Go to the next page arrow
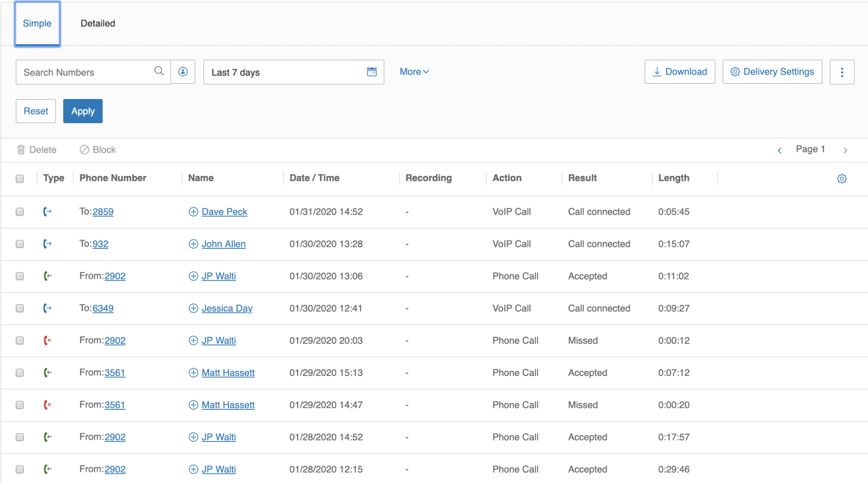Viewport: 868px width, 484px height. click(845, 150)
